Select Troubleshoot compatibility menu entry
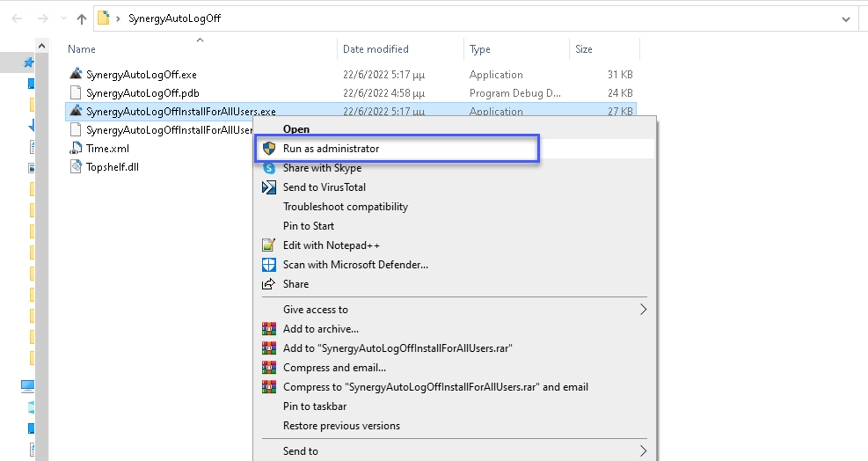 pyautogui.click(x=346, y=207)
